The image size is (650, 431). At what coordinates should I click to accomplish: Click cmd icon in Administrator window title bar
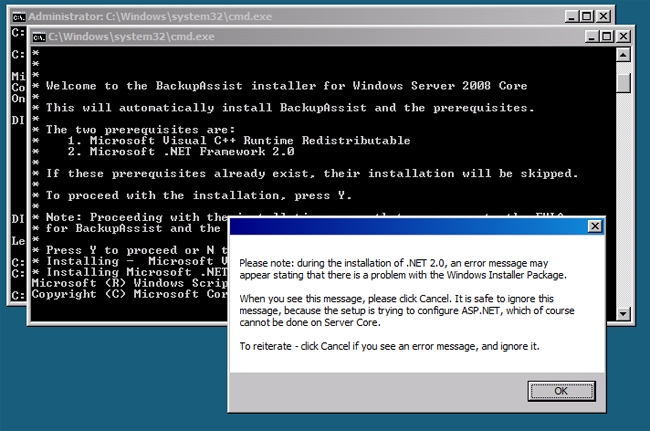(19, 17)
